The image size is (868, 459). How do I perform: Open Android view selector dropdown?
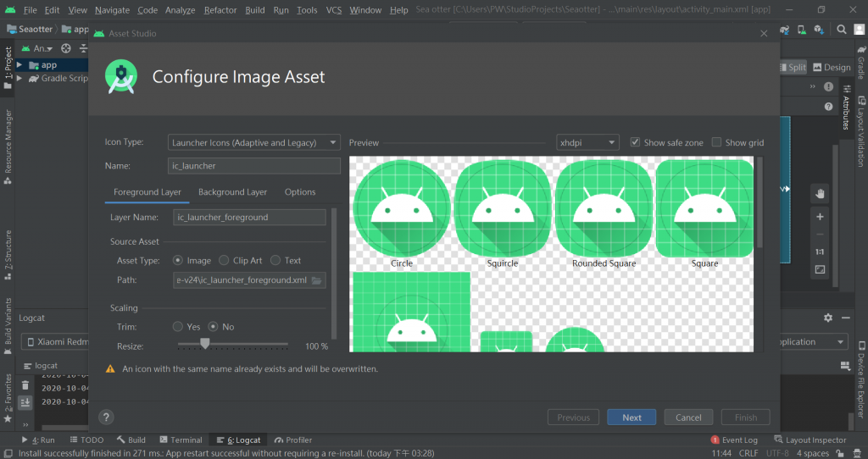pos(37,48)
